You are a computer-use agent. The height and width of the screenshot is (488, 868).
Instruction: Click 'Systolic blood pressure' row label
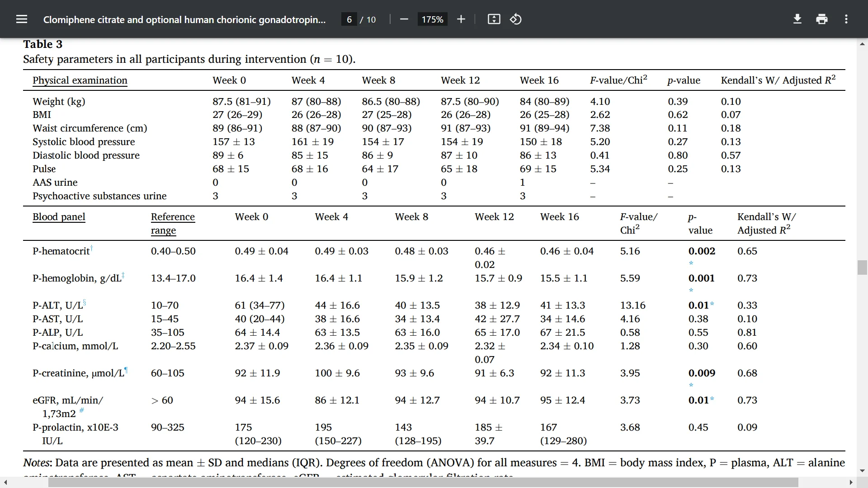click(x=84, y=142)
